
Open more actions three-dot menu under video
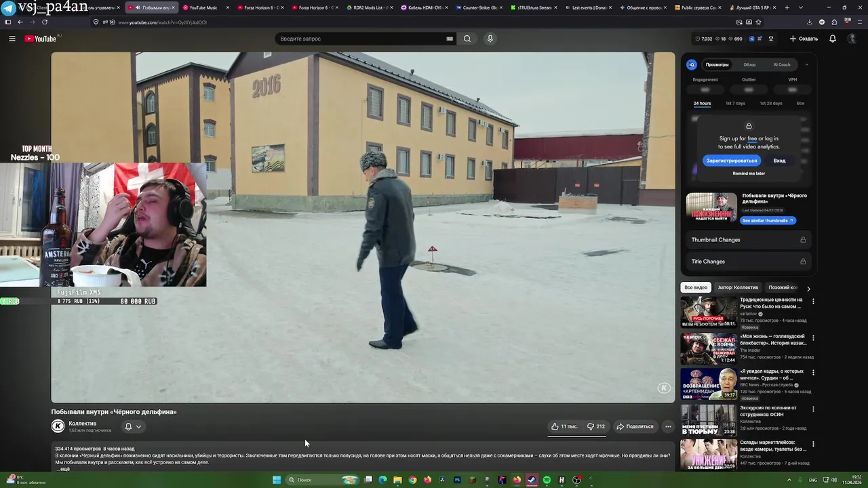[x=668, y=426]
